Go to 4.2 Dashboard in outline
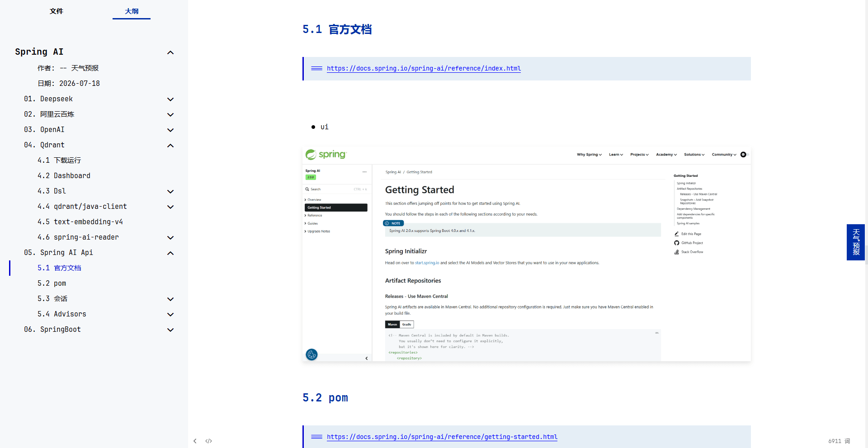This screenshot has height=448, width=868. (x=64, y=176)
